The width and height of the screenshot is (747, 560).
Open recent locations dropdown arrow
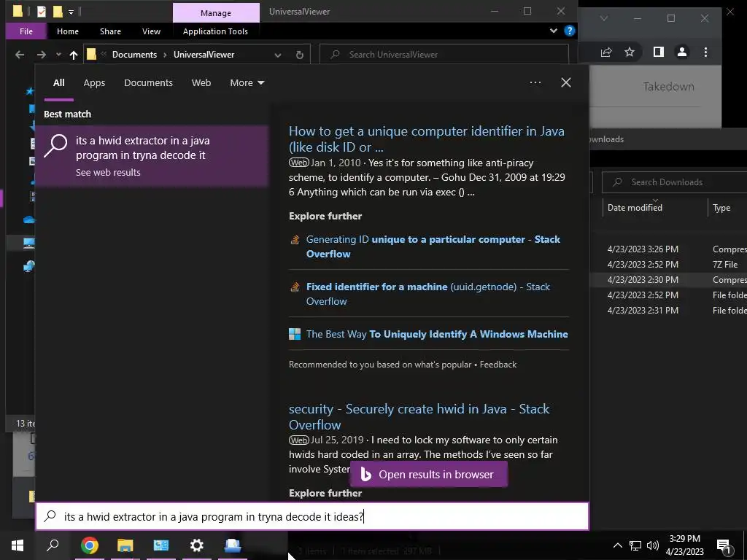pyautogui.click(x=58, y=55)
